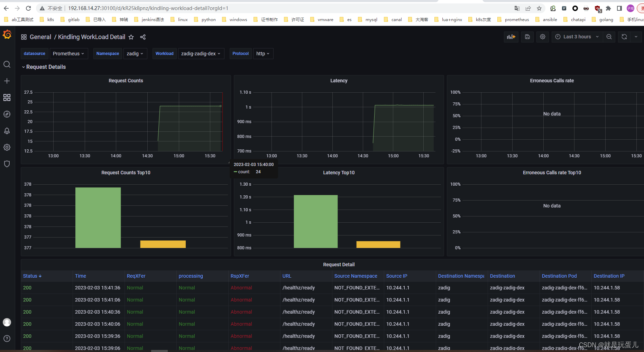Open Request Counts panel title menu
The image size is (644, 352).
pos(126,81)
